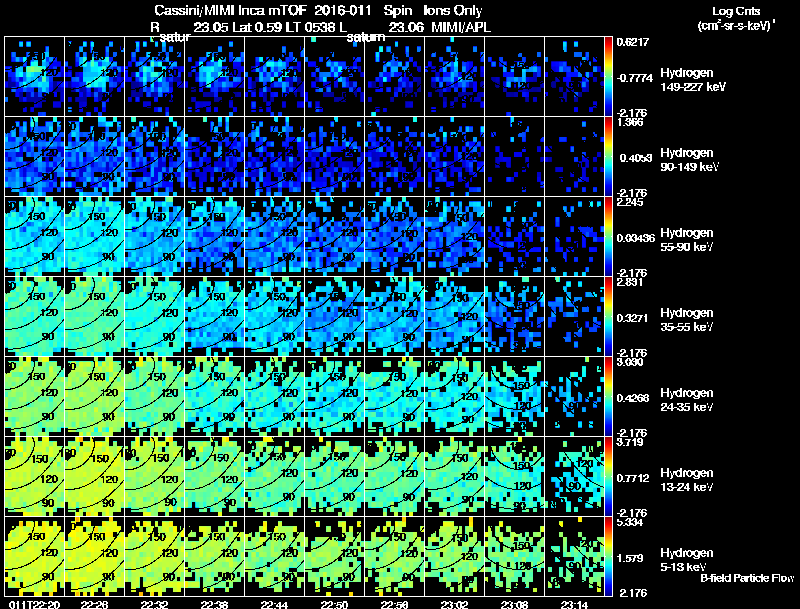
Task: Click the B-field Particle Flow label
Action: [746, 578]
